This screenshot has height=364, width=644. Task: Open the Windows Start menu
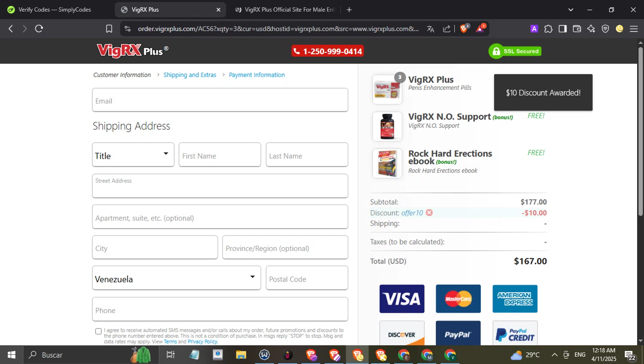click(12, 355)
